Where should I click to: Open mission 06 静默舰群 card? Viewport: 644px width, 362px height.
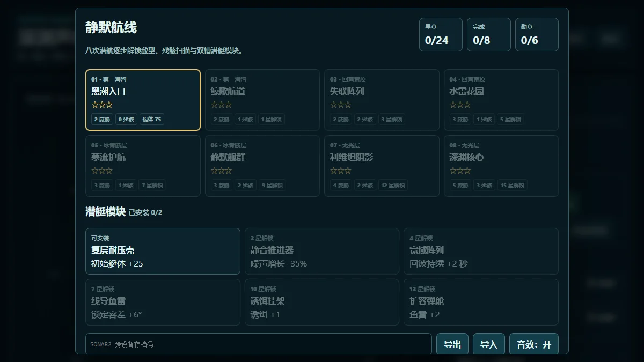tap(262, 166)
